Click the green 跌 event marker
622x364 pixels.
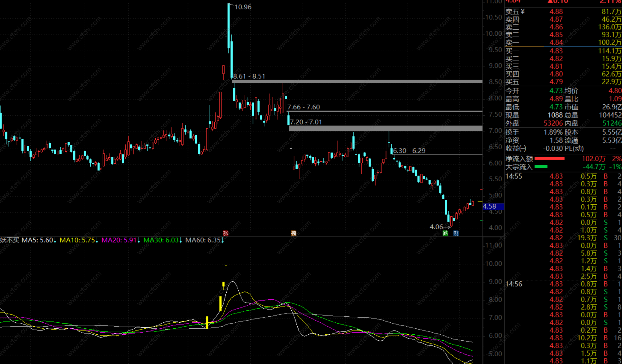[446, 233]
